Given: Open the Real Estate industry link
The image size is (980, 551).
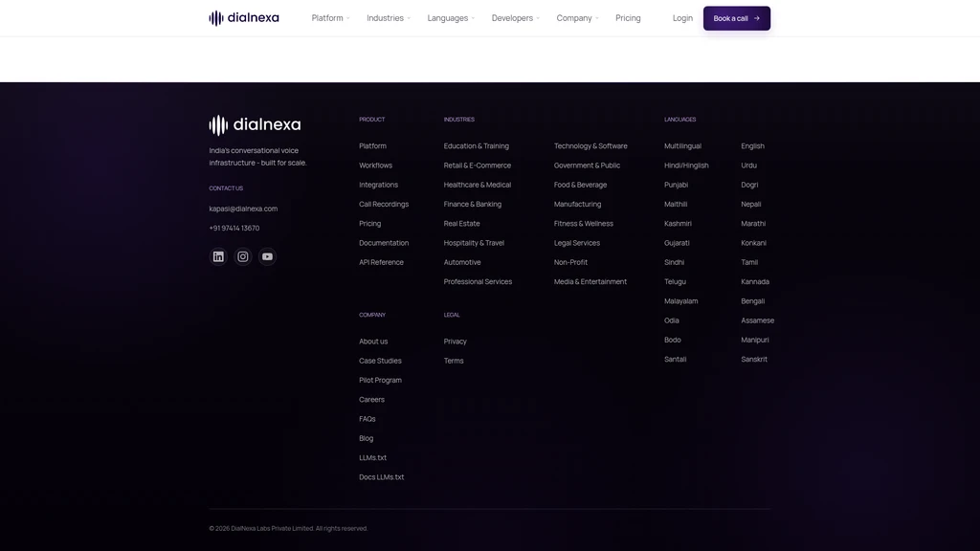Looking at the screenshot, I should click(x=462, y=224).
